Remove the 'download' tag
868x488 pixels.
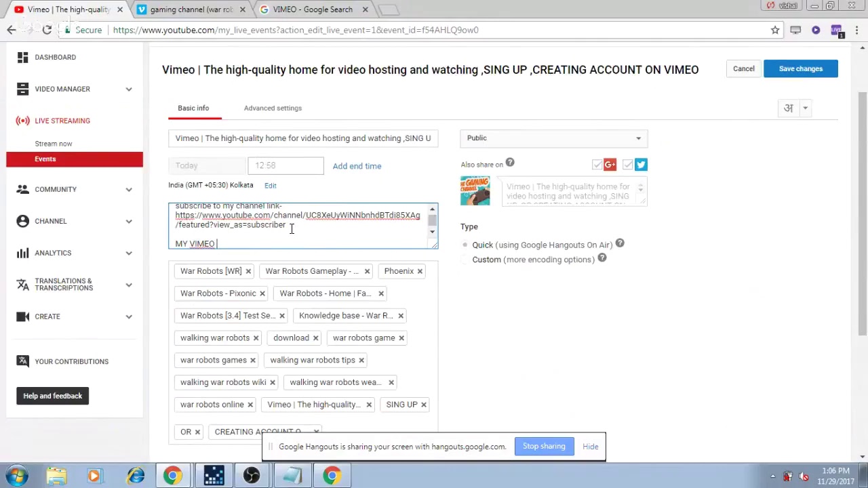[x=315, y=338]
